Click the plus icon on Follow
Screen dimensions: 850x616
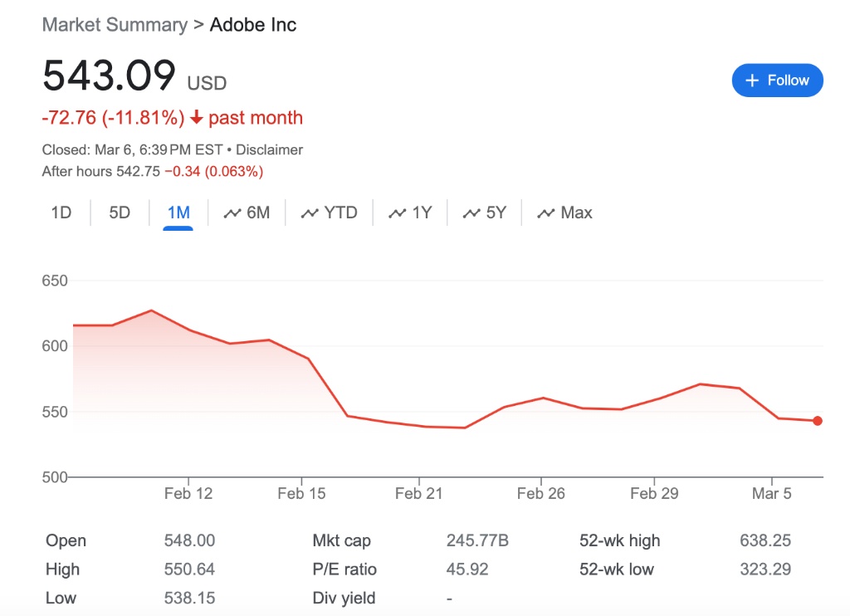[752, 81]
